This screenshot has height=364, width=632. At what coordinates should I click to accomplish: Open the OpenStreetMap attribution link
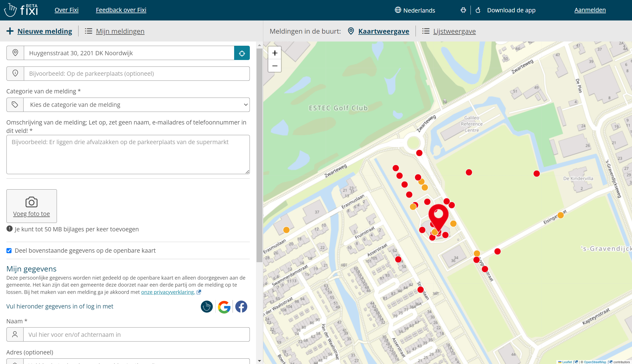click(595, 362)
